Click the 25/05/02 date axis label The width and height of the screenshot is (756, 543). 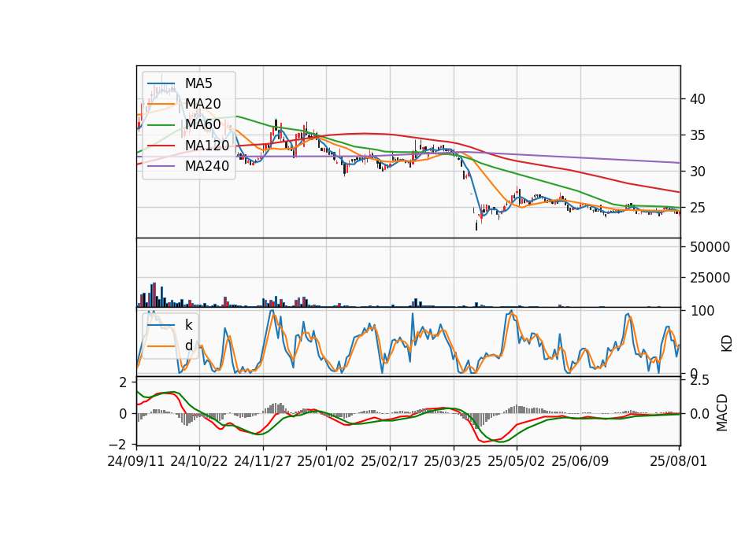pos(517,462)
